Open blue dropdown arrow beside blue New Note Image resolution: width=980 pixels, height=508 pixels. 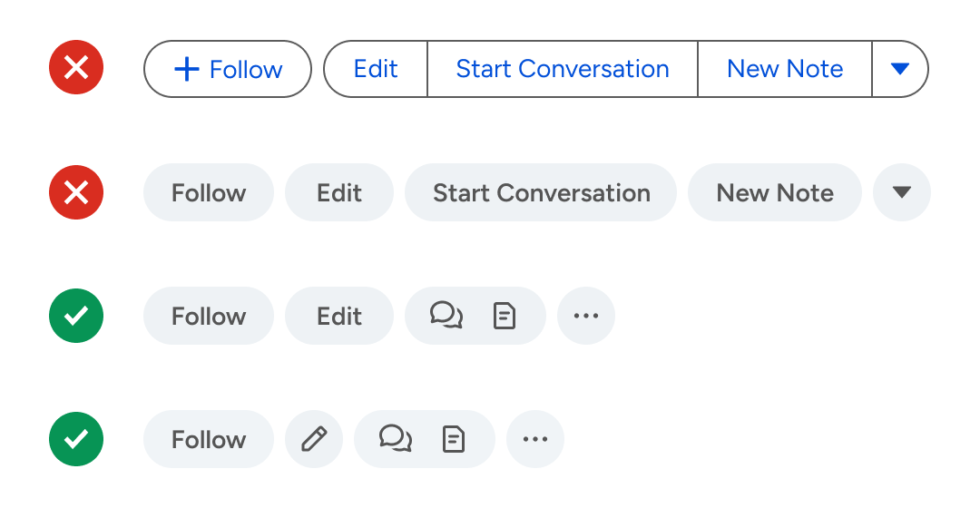point(900,69)
